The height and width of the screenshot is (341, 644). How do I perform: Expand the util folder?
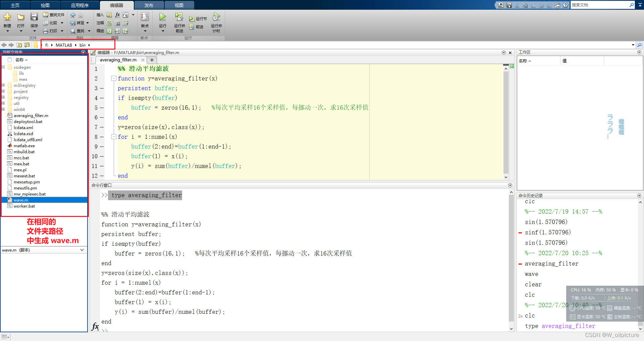[x=3, y=103]
